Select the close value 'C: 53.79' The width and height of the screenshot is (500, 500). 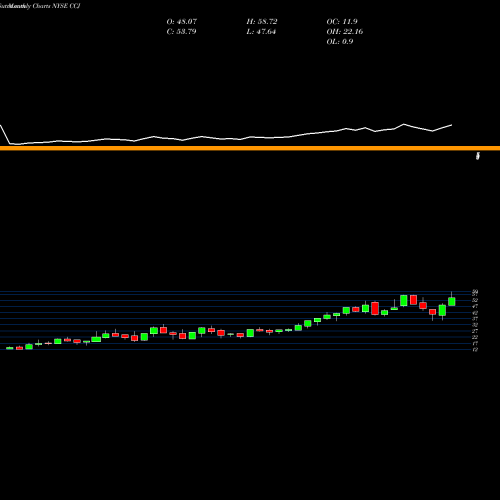(181, 32)
